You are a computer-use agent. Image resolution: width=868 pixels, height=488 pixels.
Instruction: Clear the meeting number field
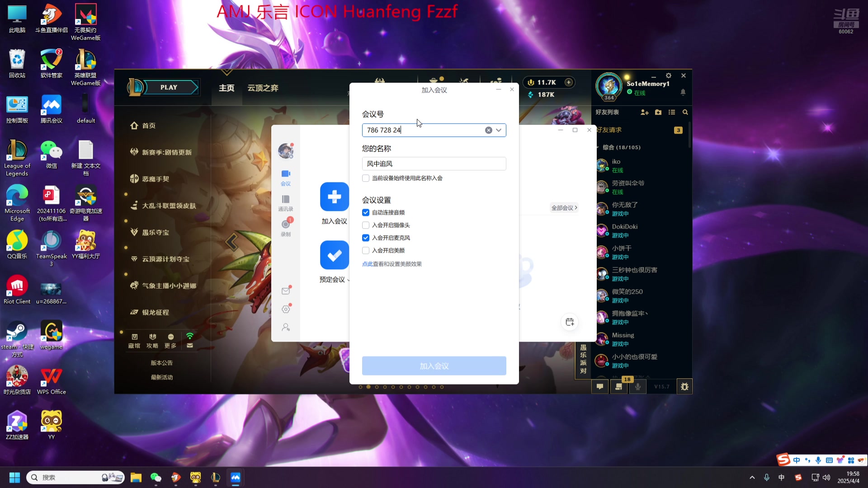pyautogui.click(x=488, y=130)
